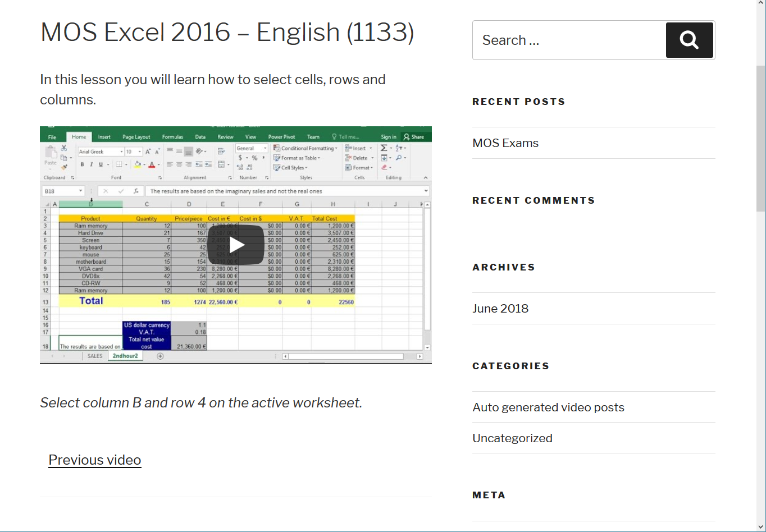
Task: Click the Borders icon in the video's Excel ribbon
Action: tap(118, 164)
